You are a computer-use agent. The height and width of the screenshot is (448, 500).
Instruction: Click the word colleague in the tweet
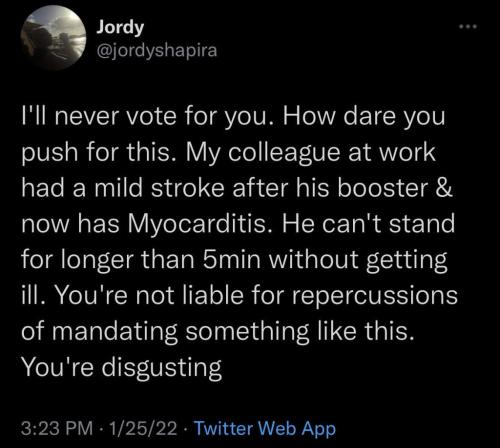(x=286, y=153)
